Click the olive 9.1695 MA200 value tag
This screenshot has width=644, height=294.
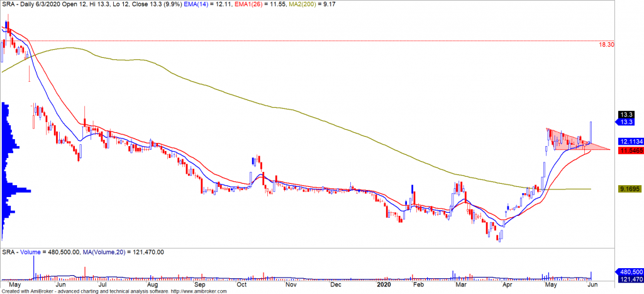pos(630,188)
